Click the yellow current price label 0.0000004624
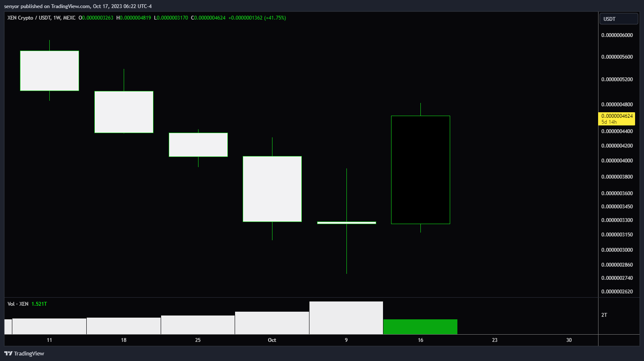 pos(617,119)
